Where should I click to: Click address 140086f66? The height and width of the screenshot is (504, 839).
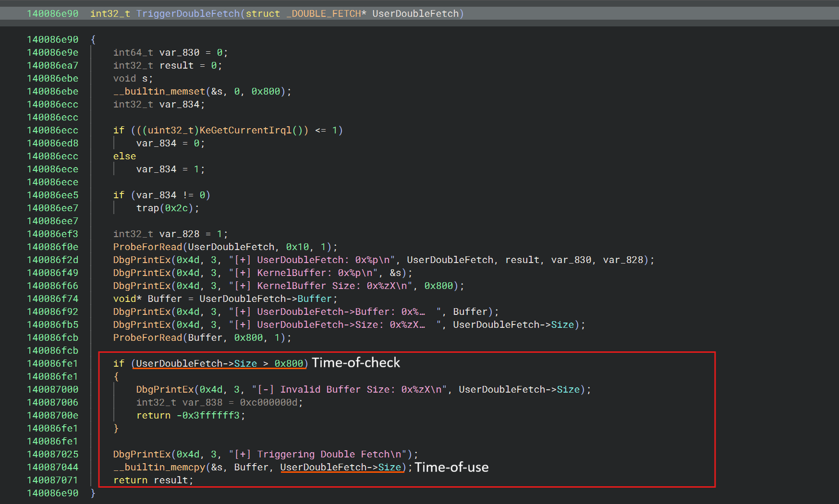coord(52,286)
